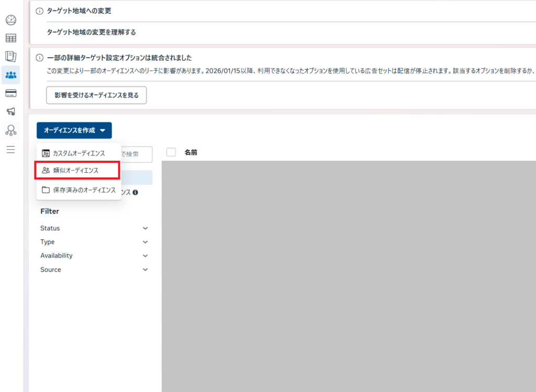Open the campaigns table icon in sidebar
Image resolution: width=536 pixels, height=392 pixels.
pos(11,38)
